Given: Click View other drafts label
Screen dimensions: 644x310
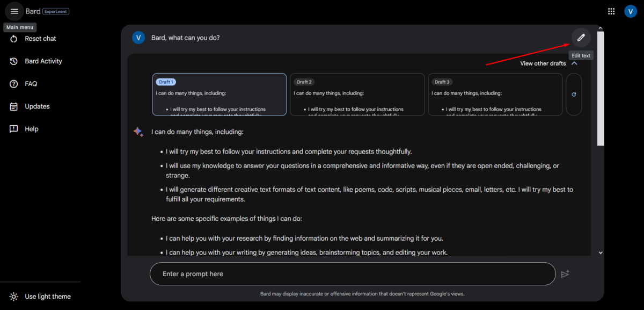Looking at the screenshot, I should (x=543, y=63).
